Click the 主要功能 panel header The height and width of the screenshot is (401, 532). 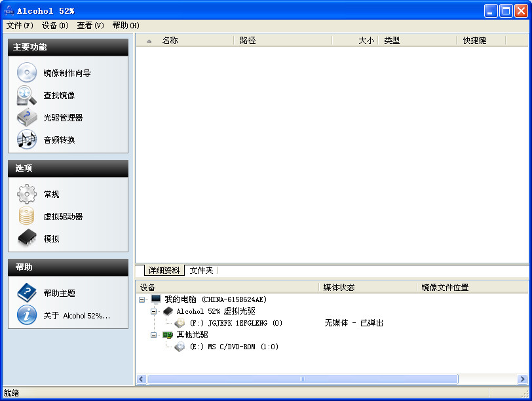click(x=68, y=47)
